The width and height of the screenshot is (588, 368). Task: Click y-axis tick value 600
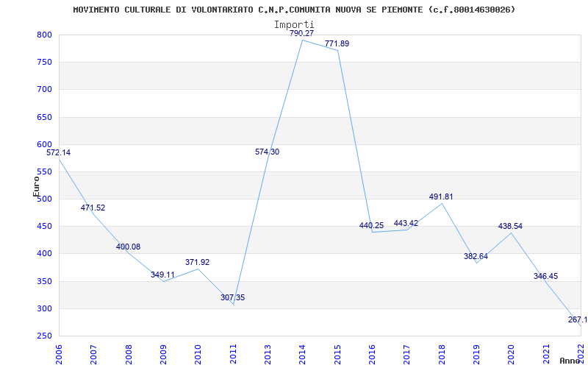click(44, 144)
